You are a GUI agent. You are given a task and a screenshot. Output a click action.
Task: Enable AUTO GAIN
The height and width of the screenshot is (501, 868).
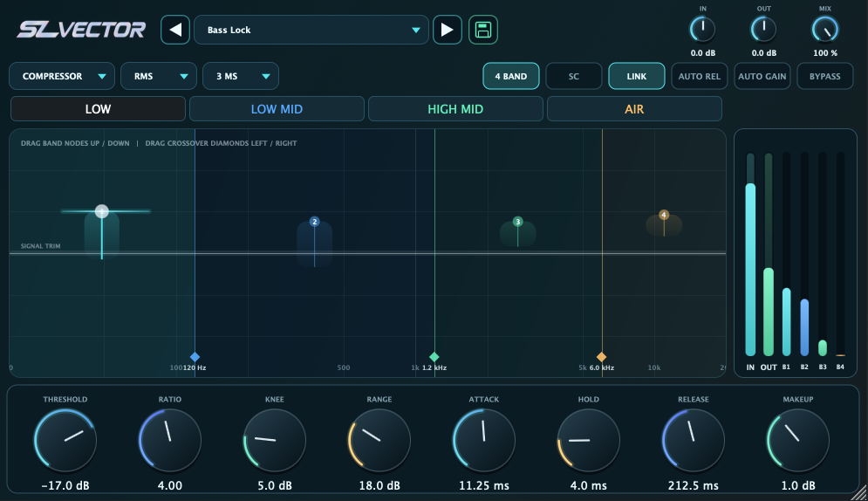tap(762, 77)
